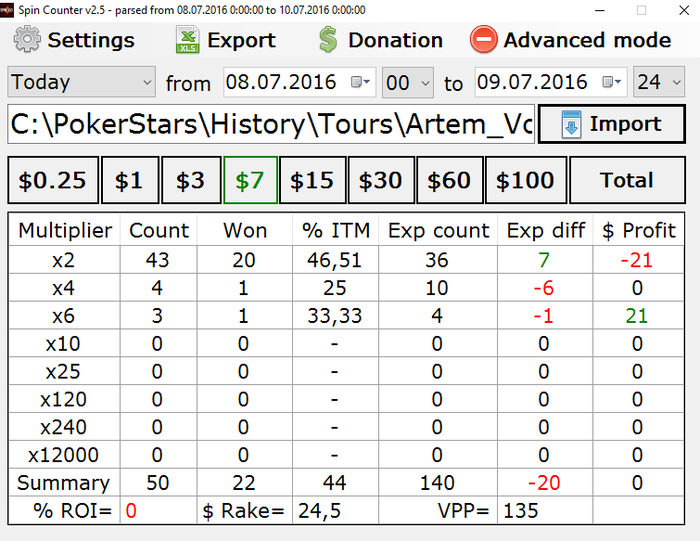This screenshot has width=700, height=541.
Task: Toggle Advanced mode via the red minus icon
Action: (483, 39)
